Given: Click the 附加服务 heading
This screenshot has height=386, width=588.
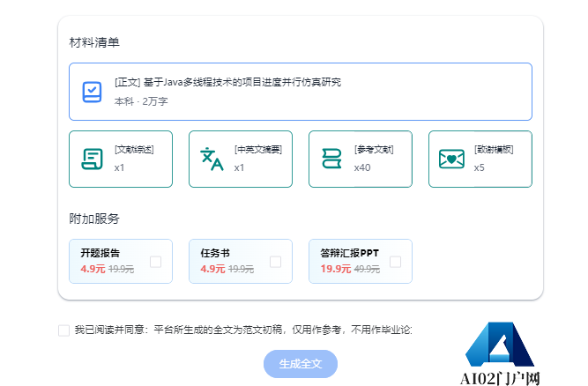Looking at the screenshot, I should (x=94, y=219).
